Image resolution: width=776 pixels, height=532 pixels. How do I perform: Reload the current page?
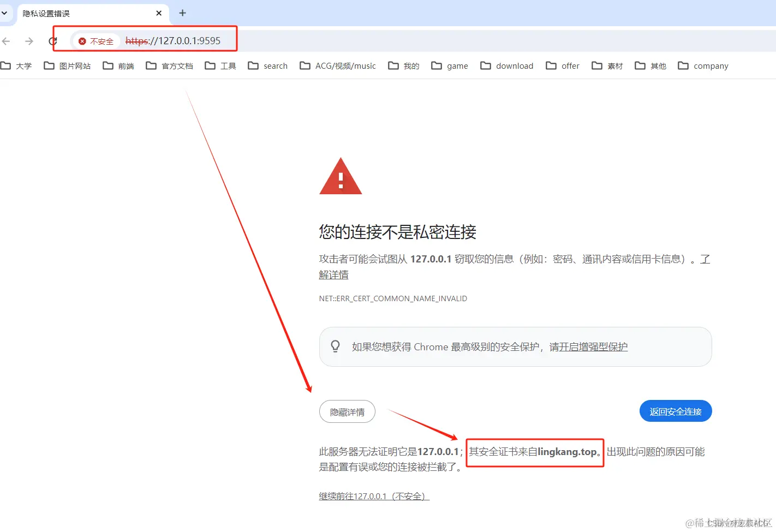(x=52, y=41)
